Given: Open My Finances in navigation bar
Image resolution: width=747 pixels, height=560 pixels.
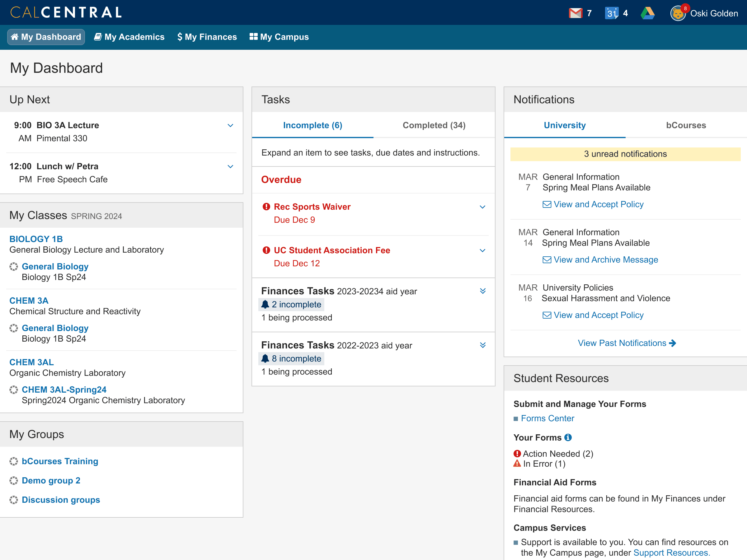Looking at the screenshot, I should [207, 37].
